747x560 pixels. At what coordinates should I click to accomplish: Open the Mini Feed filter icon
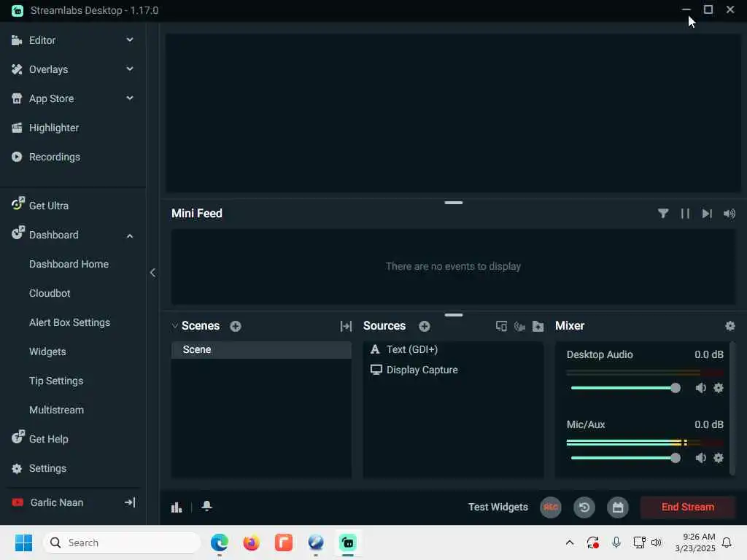tap(662, 214)
